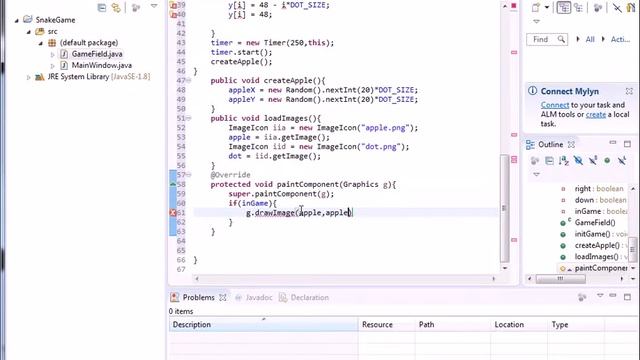Screen dimensions: 640x360
Task: Expand MainWindow.java in Package Explorer
Action: pyautogui.click(x=52, y=65)
